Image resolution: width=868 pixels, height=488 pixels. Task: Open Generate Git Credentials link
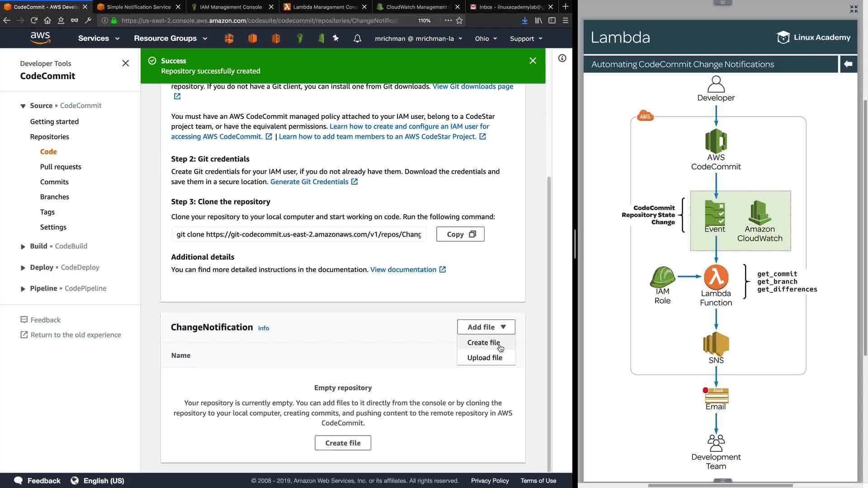[309, 182]
